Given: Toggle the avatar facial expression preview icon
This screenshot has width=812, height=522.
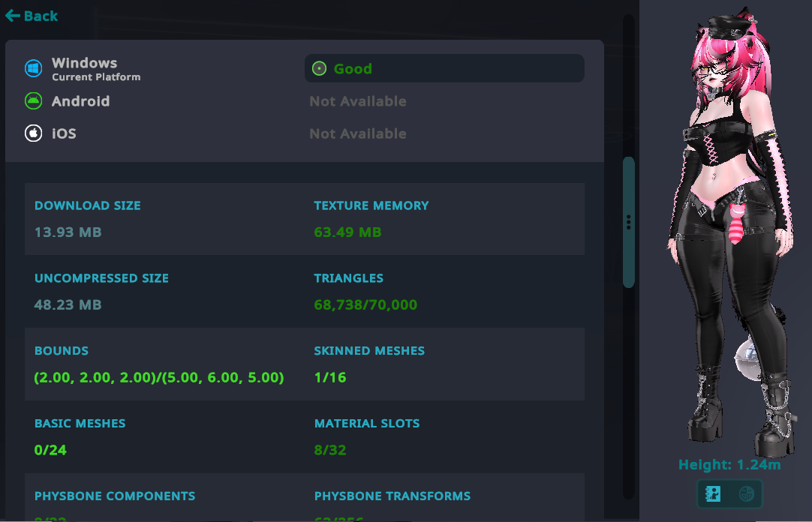Looking at the screenshot, I should 746,493.
